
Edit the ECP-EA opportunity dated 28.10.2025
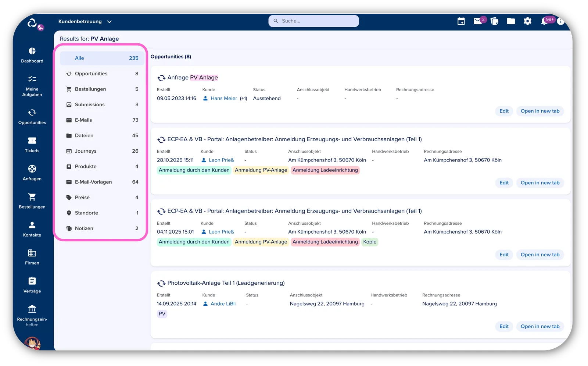[x=504, y=183]
